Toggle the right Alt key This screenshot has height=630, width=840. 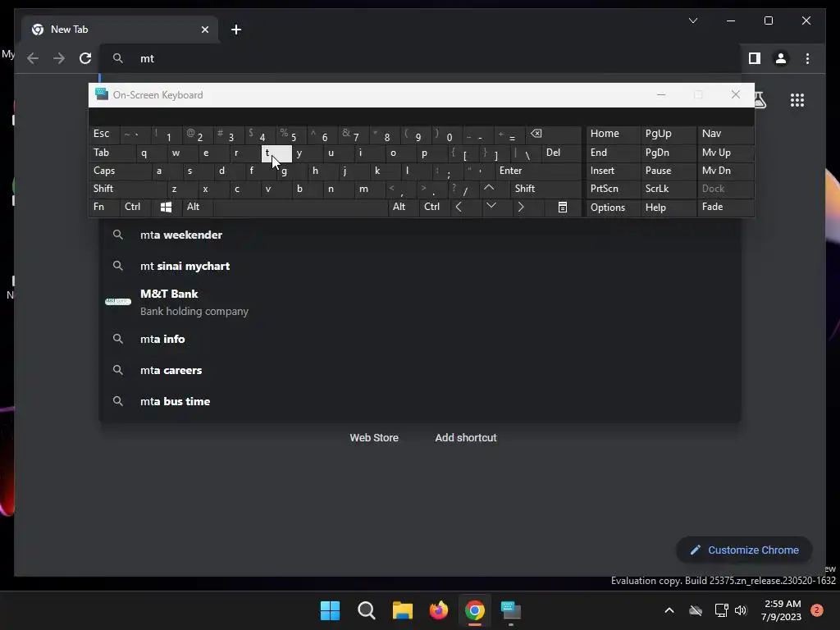[404, 207]
